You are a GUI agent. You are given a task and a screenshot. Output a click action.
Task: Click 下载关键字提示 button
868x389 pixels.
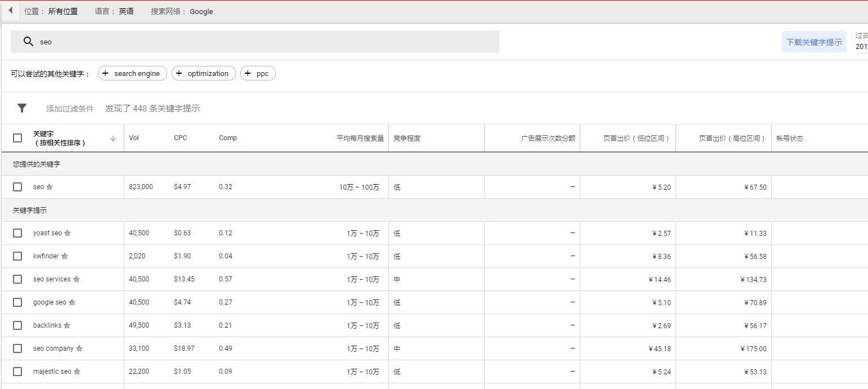click(x=814, y=42)
